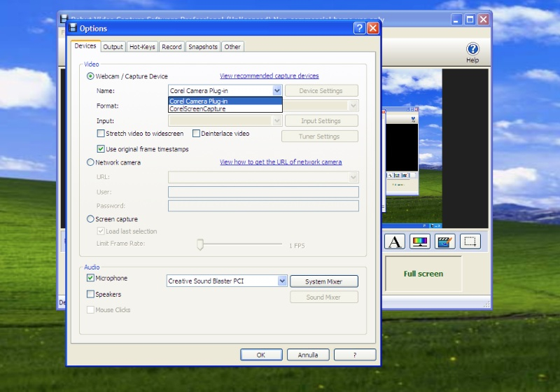
Task: Click the Limit Frame Rate slider handle
Action: [x=199, y=244]
